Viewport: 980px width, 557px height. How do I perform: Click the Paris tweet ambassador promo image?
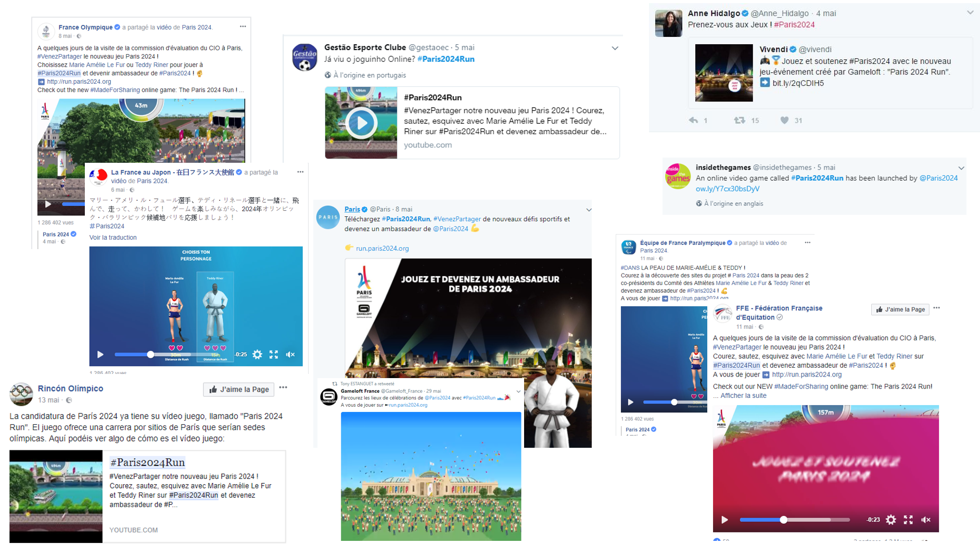coord(468,318)
